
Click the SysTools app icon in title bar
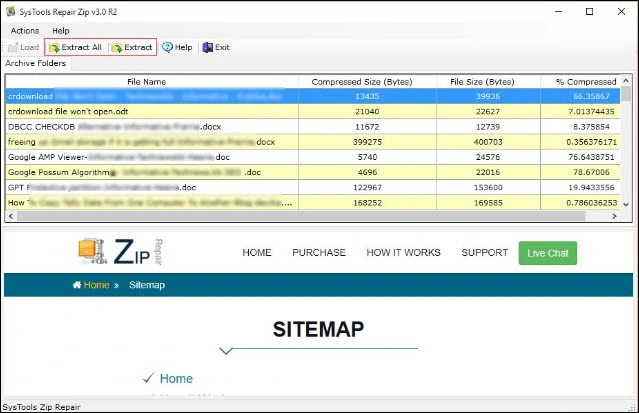click(x=10, y=11)
